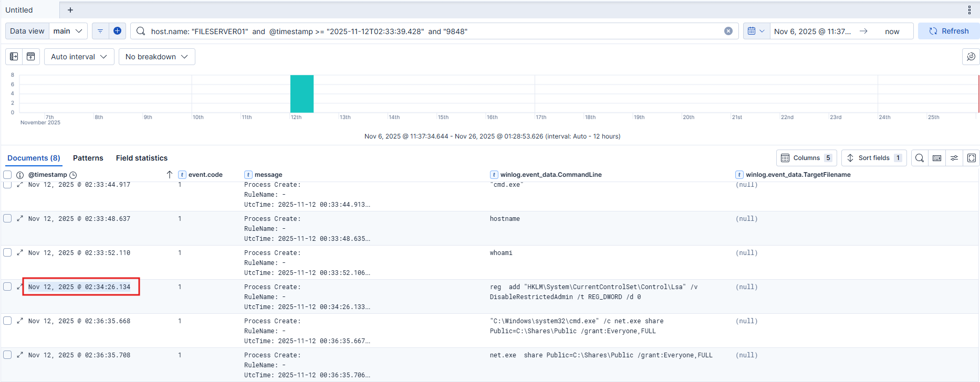Clear the search query with X icon

[728, 31]
